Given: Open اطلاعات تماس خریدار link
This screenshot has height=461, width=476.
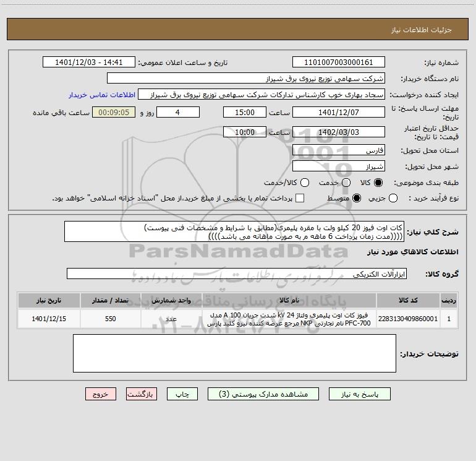Looking at the screenshot, I should [102, 95].
